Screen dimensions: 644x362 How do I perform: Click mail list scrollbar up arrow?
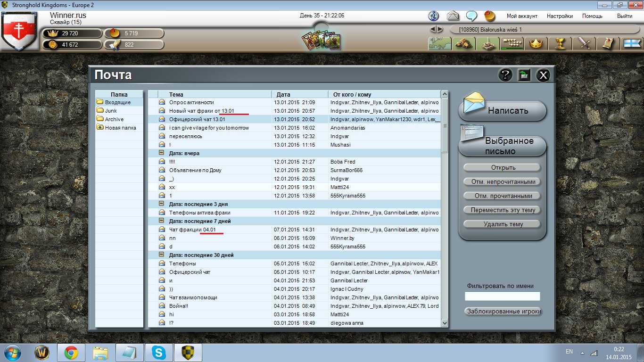point(445,94)
